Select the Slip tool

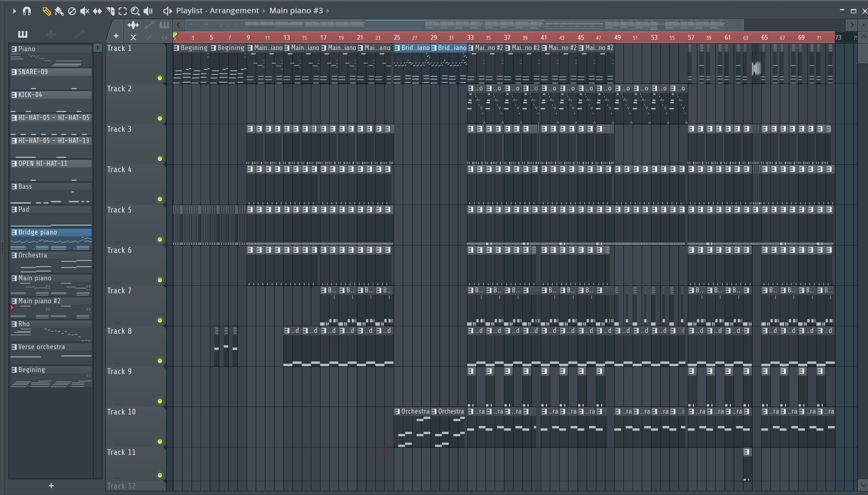[97, 11]
